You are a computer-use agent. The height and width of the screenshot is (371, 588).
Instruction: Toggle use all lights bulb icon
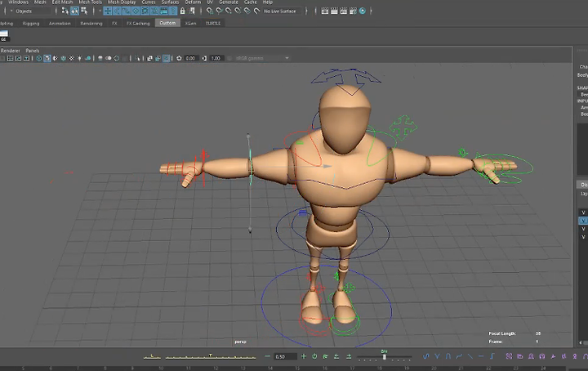coord(80,58)
